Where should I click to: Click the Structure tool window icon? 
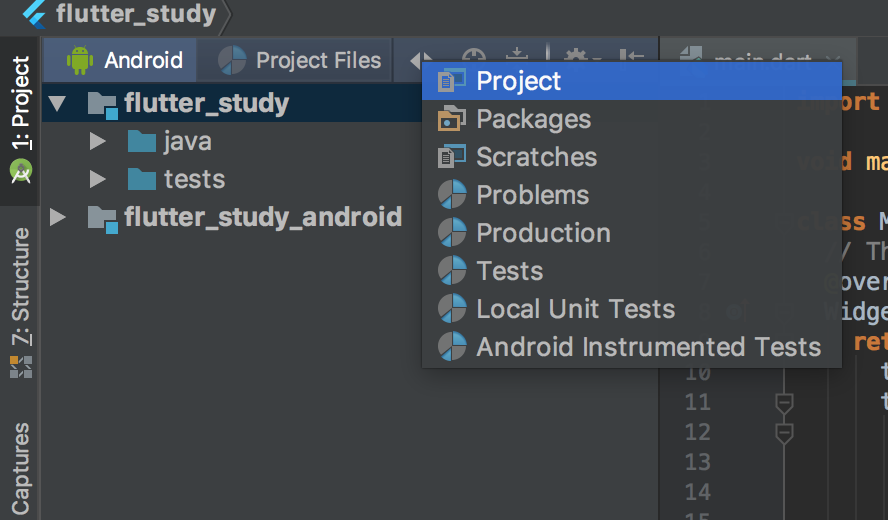(x=21, y=366)
